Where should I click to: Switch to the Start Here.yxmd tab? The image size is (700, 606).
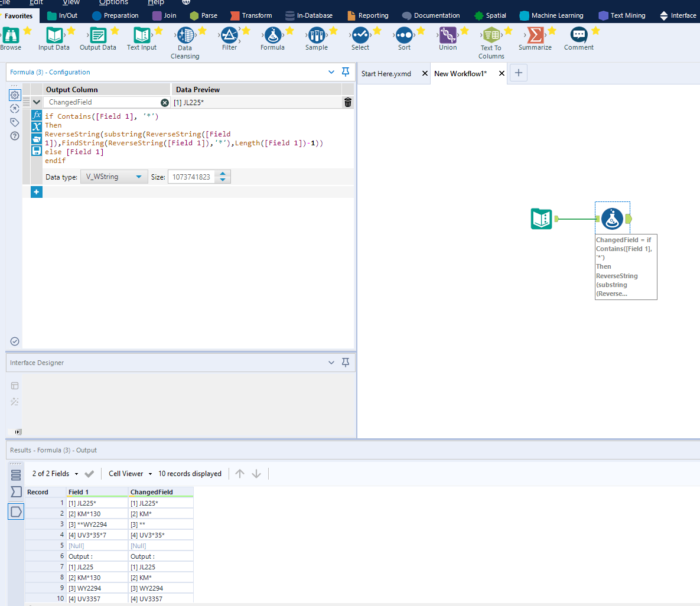click(x=387, y=73)
